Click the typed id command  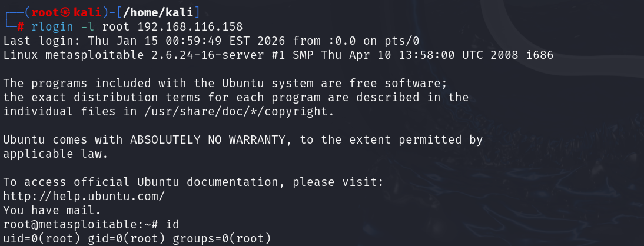tap(172, 224)
